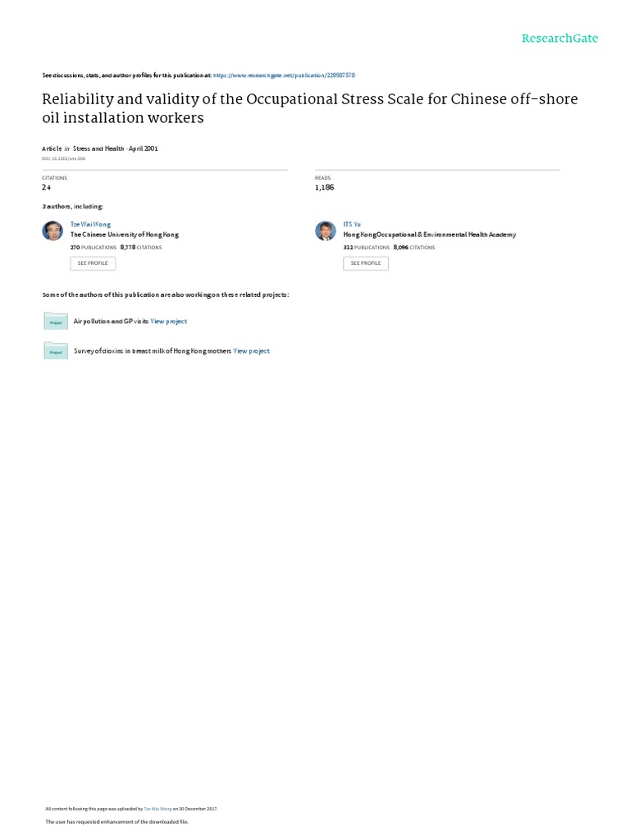Click Tze Wai Wong's profile photo
630x840 pixels.
(x=52, y=231)
